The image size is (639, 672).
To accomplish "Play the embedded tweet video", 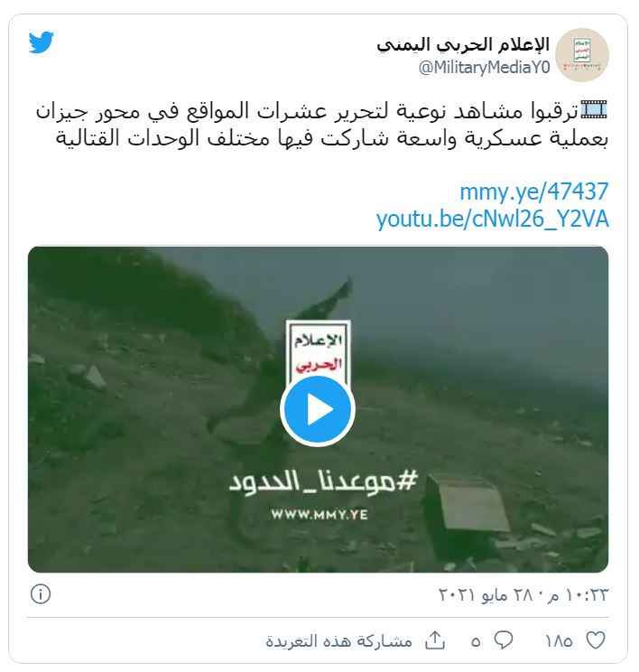I will tap(318, 411).
